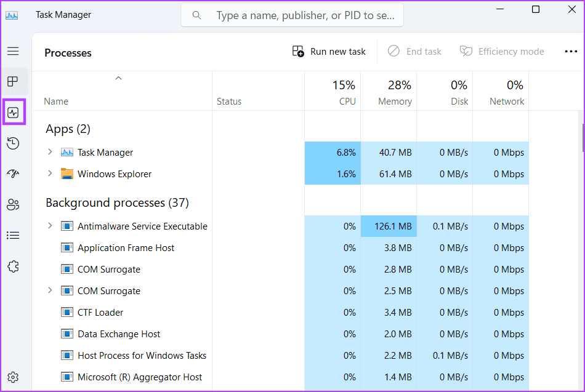Expand the Windows Explorer process group

click(50, 174)
